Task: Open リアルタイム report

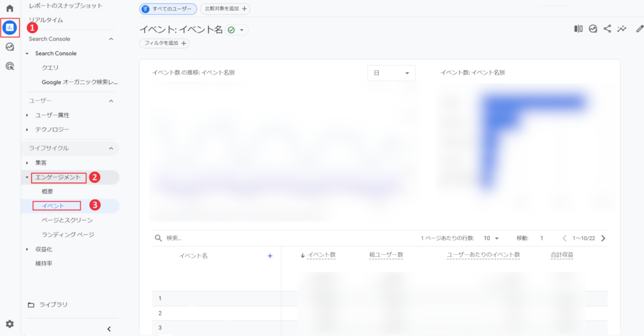Action: 46,20
